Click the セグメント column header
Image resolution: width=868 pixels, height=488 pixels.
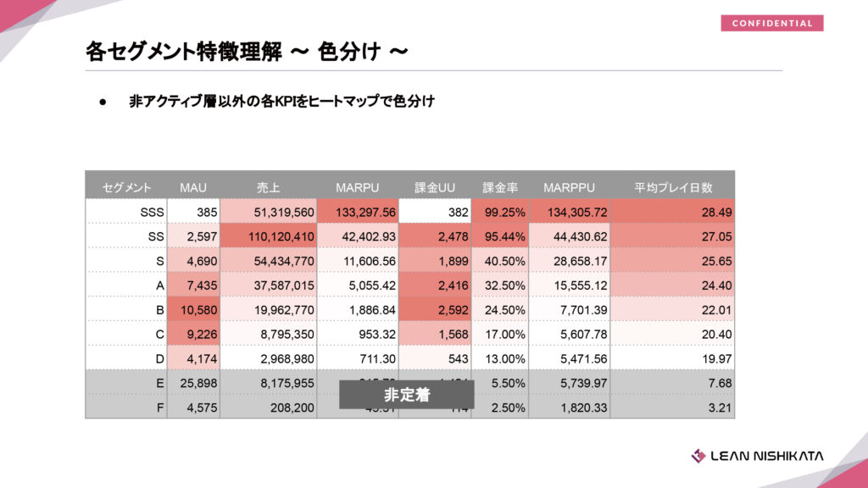(127, 186)
